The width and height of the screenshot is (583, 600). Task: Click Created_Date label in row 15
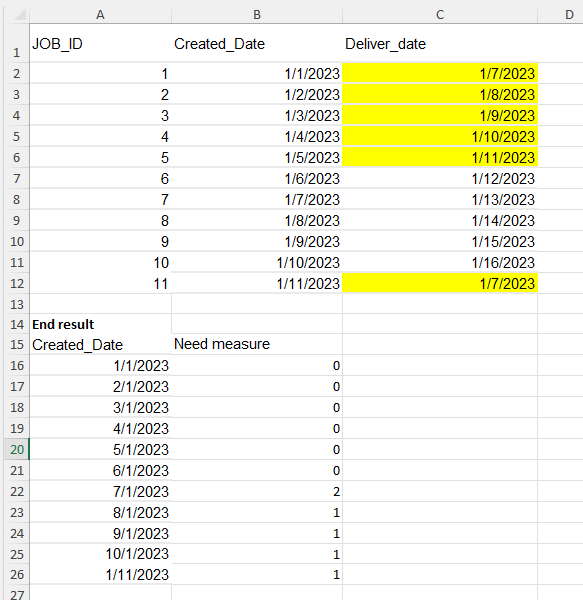click(x=100, y=344)
